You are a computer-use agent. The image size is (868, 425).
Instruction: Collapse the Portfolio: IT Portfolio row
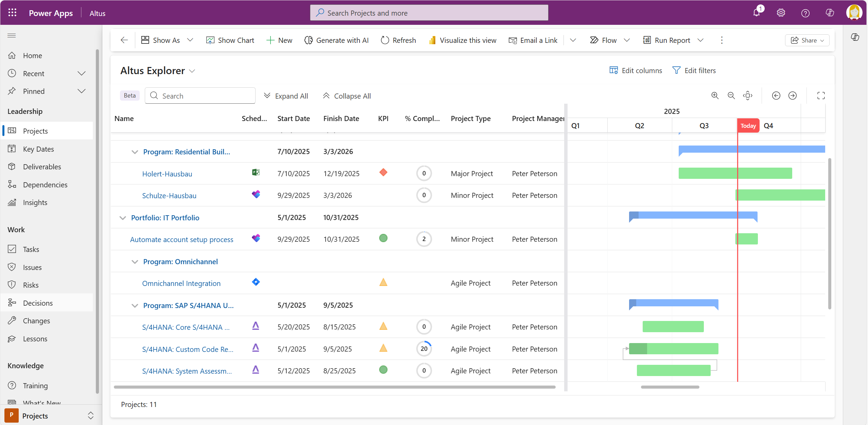pos(123,218)
